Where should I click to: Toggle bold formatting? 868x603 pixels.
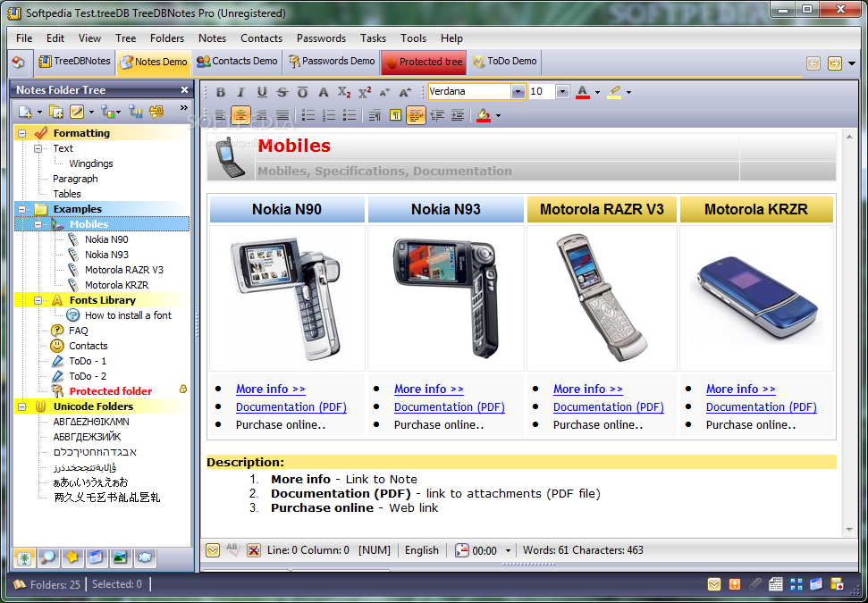click(x=220, y=92)
